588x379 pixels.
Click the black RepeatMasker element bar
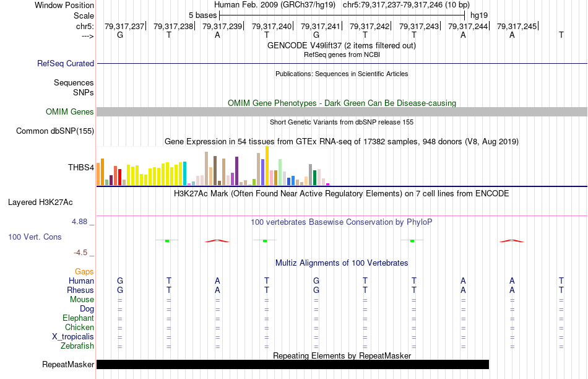pyautogui.click(x=293, y=364)
